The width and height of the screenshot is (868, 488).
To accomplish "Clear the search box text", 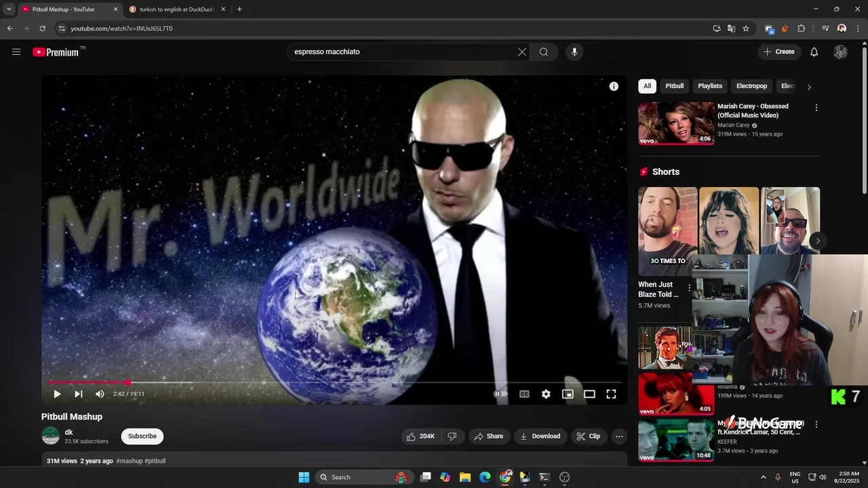I will tap(522, 52).
